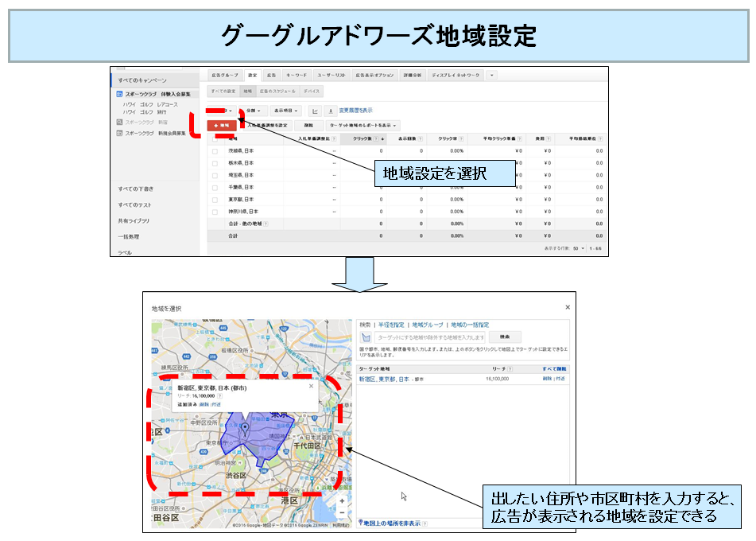The height and width of the screenshot is (541, 756).
Task: Click help icon beside リーチ column in target list
Action: (x=510, y=369)
